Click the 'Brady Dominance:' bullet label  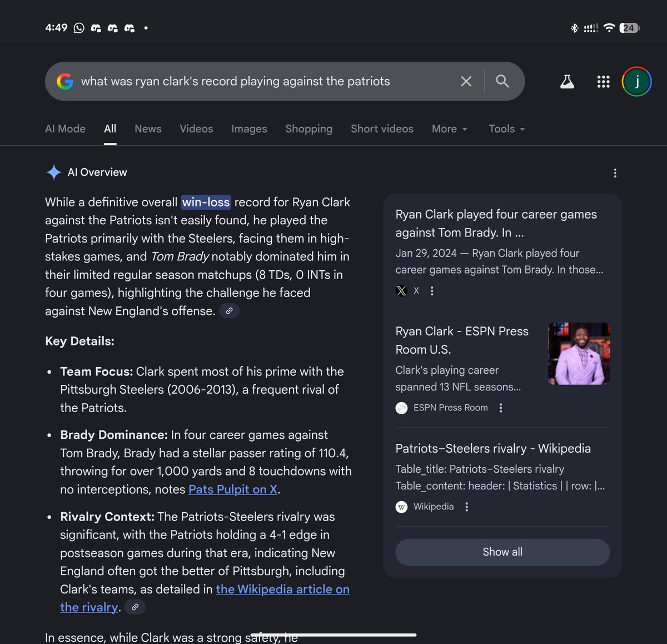pyautogui.click(x=114, y=434)
